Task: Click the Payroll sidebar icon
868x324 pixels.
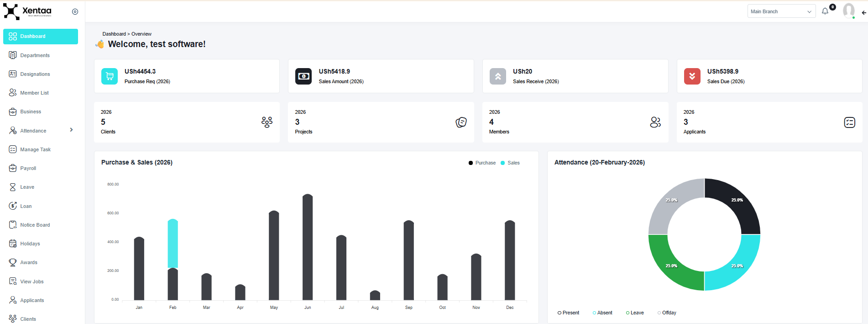Action: [x=13, y=168]
